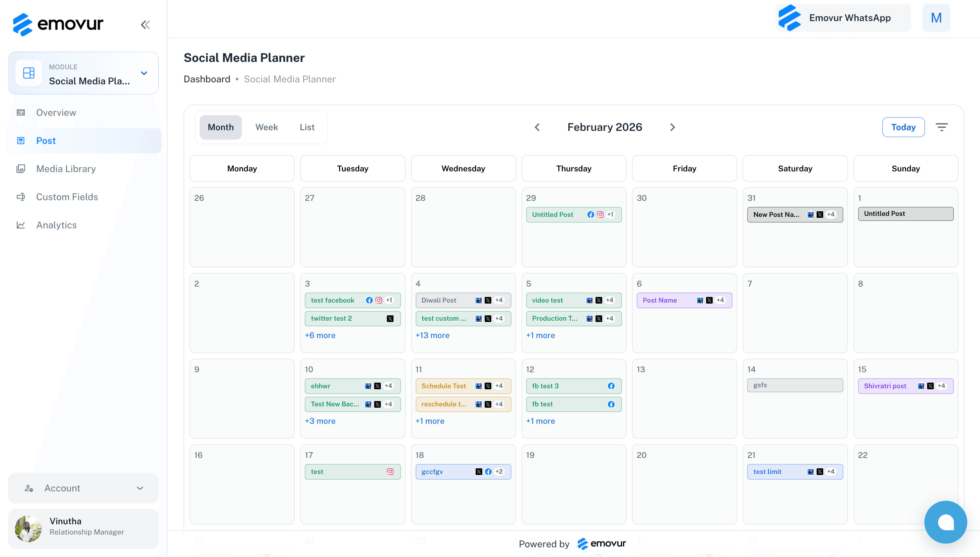The image size is (980, 557).
Task: Click the February 2026 month title
Action: [605, 127]
